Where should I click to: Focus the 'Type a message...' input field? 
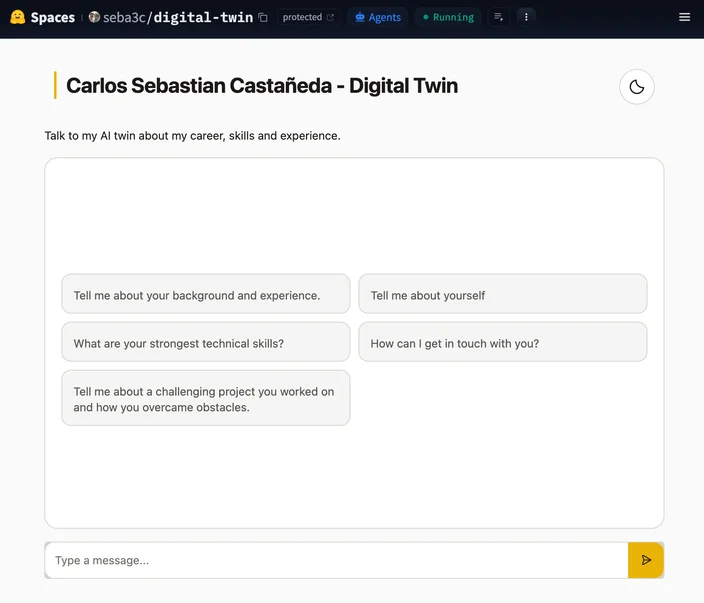point(336,560)
